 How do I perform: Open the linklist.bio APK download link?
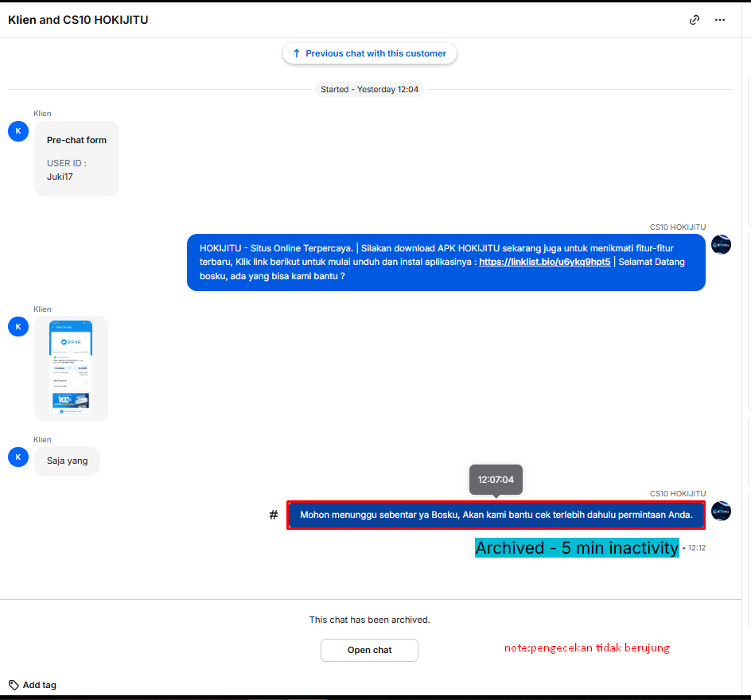click(x=545, y=262)
